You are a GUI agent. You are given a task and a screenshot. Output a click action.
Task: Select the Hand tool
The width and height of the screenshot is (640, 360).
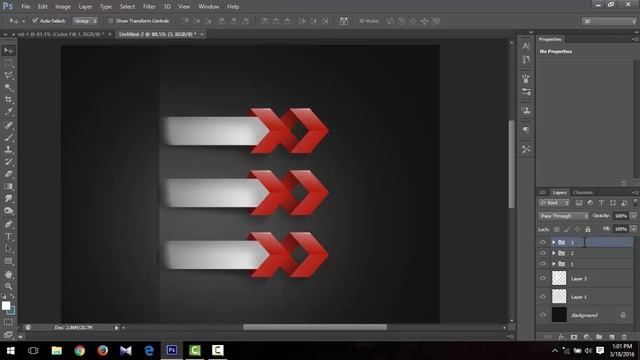(x=8, y=274)
